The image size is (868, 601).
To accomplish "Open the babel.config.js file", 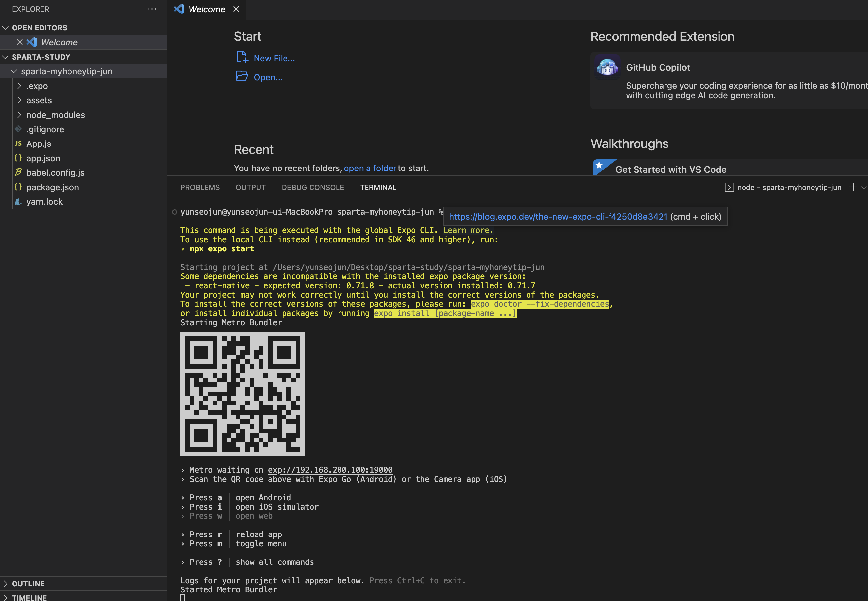I will point(55,172).
